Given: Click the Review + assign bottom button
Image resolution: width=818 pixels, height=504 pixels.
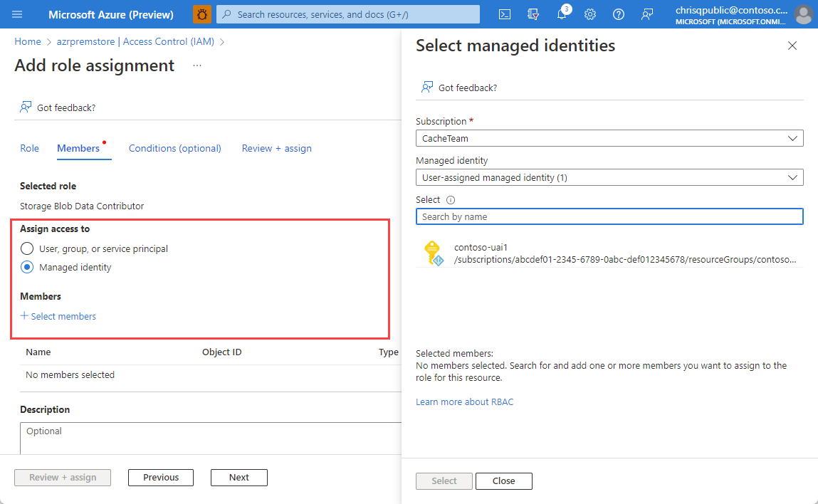Looking at the screenshot, I should pyautogui.click(x=63, y=478).
